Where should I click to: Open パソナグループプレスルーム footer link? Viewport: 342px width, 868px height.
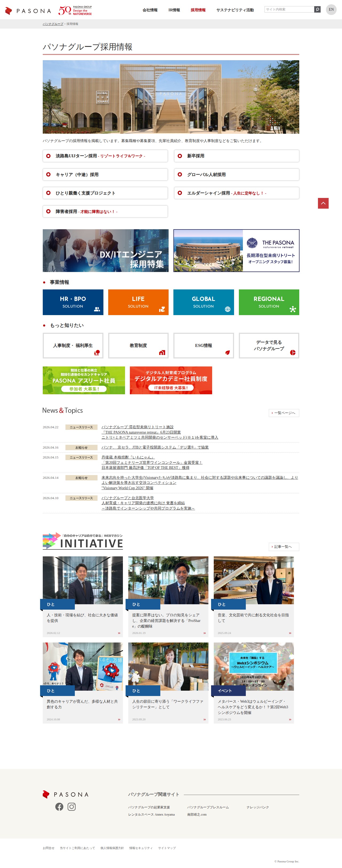tap(208, 807)
